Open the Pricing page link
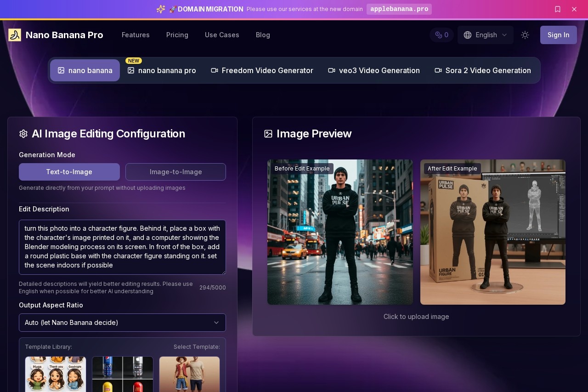The image size is (588, 392). [177, 35]
